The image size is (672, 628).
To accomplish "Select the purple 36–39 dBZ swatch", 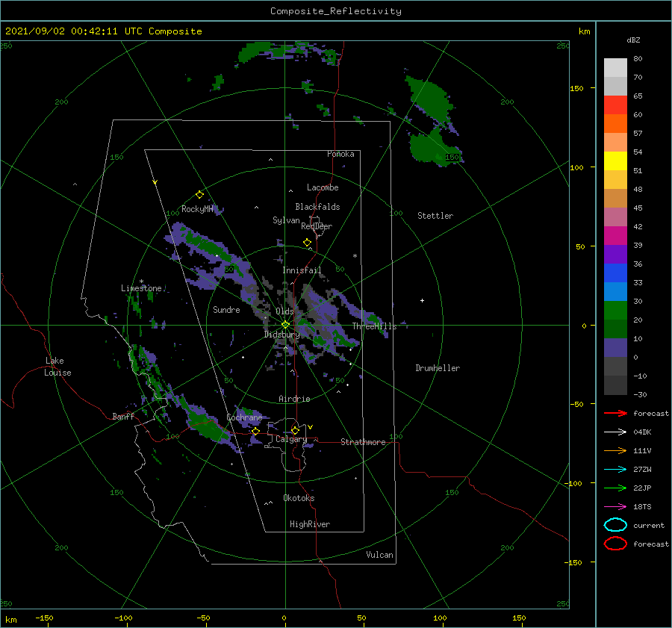I will 615,255.
